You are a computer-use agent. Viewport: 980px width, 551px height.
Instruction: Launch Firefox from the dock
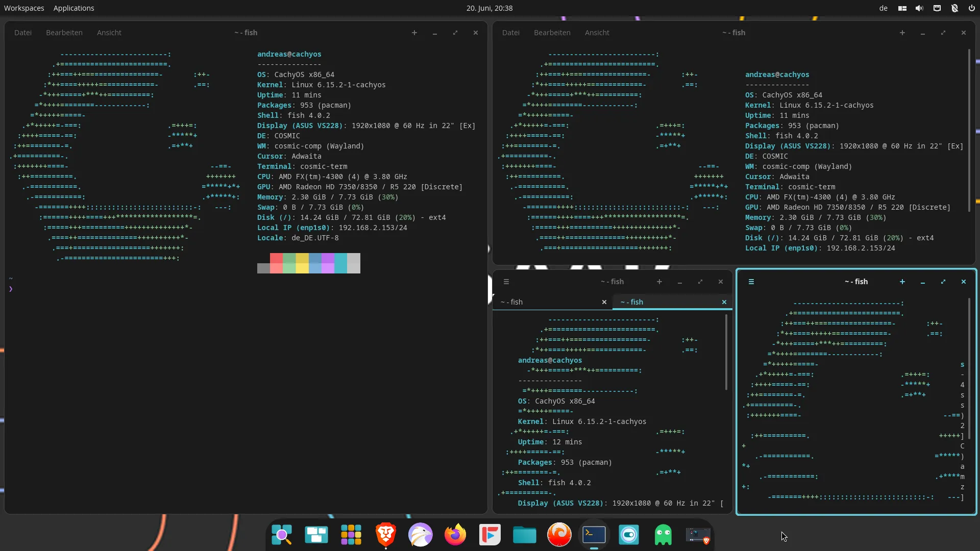tap(455, 535)
